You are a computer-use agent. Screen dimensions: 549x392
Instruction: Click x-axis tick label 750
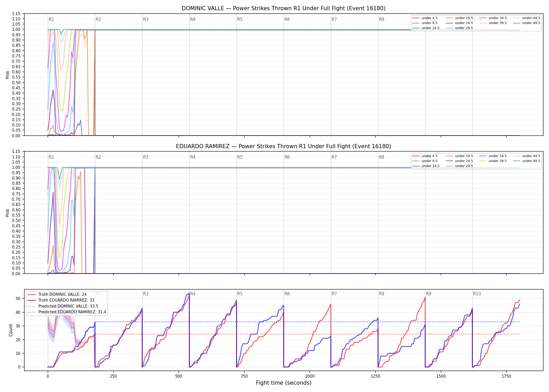tap(244, 376)
